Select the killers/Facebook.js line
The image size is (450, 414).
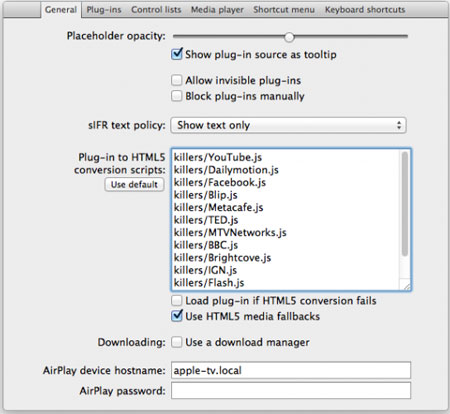220,182
